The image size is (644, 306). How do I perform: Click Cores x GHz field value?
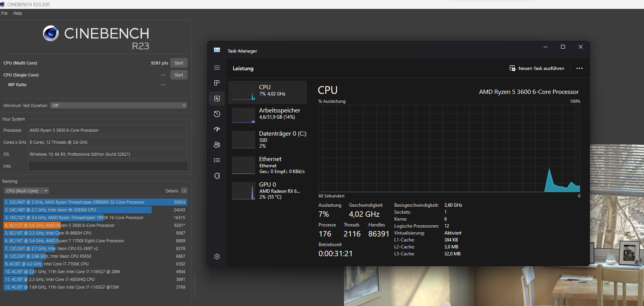[x=108, y=142]
